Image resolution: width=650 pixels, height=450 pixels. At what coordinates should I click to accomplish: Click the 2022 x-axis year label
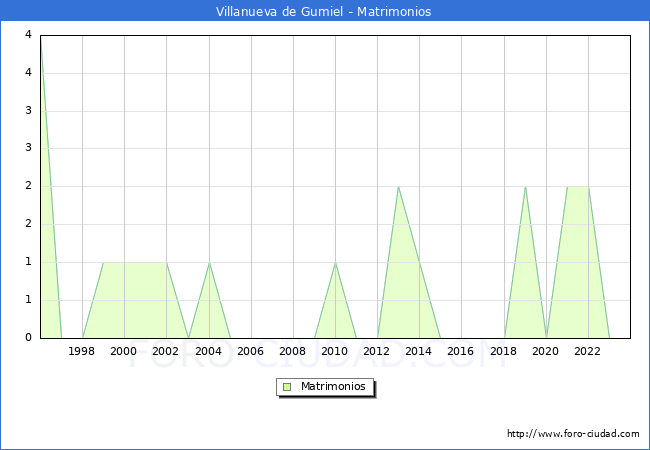click(587, 351)
